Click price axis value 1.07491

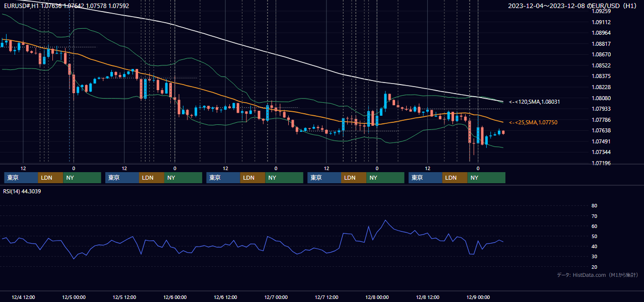tap(601, 141)
